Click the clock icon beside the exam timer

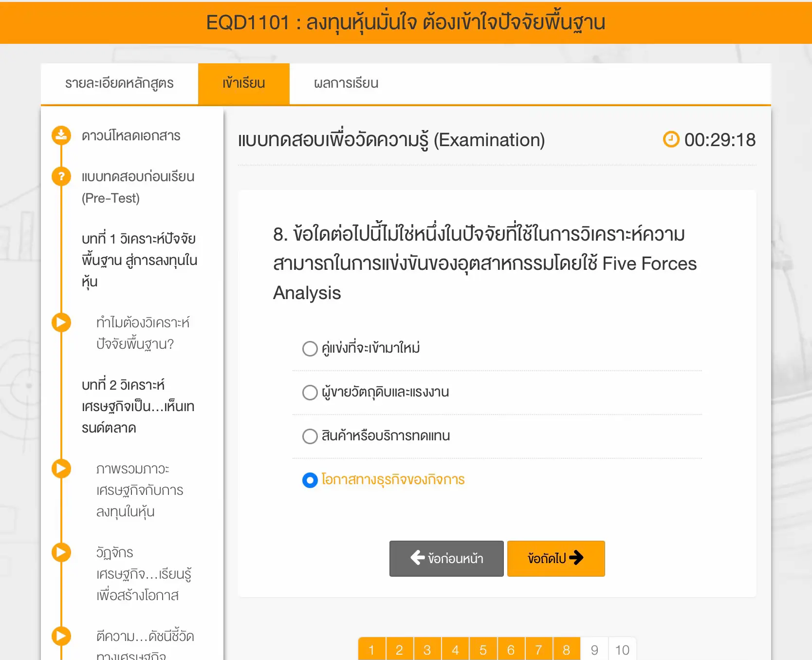(x=671, y=140)
